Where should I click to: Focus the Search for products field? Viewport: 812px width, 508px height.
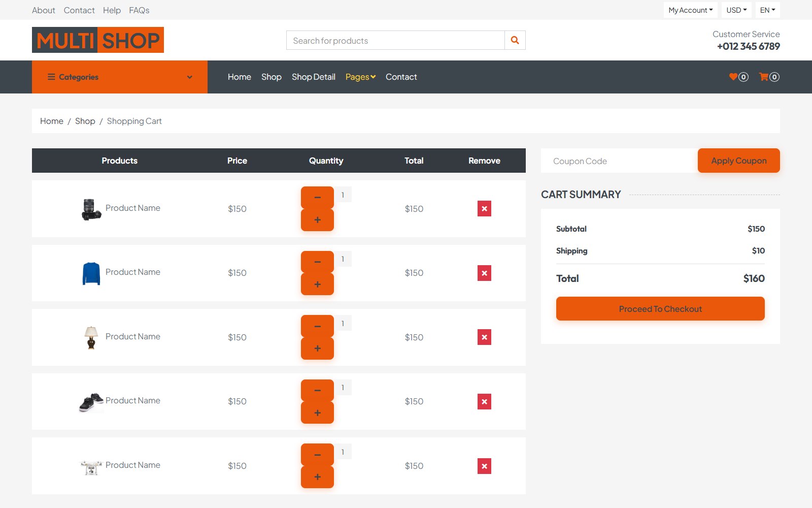395,40
